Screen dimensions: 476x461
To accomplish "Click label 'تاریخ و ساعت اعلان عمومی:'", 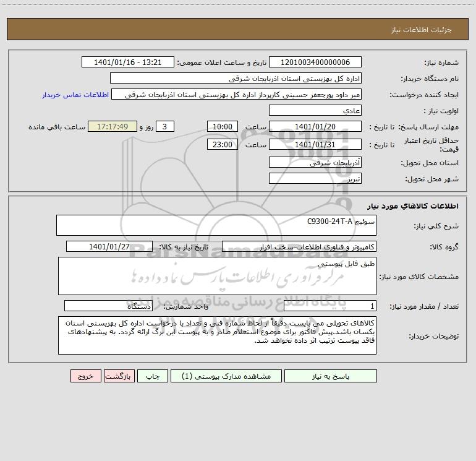I will click(222, 62).
